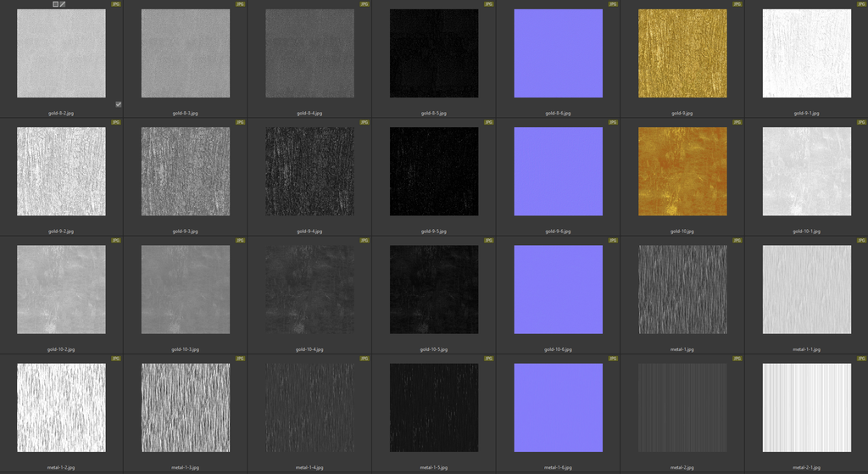Image resolution: width=868 pixels, height=474 pixels.
Task: Click the JPG badge on gold-10 tile
Action: pyautogui.click(x=737, y=122)
